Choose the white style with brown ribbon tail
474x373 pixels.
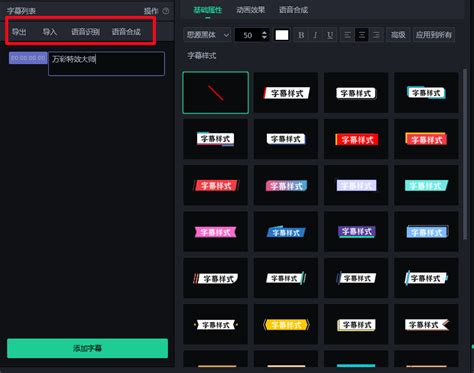click(x=426, y=324)
